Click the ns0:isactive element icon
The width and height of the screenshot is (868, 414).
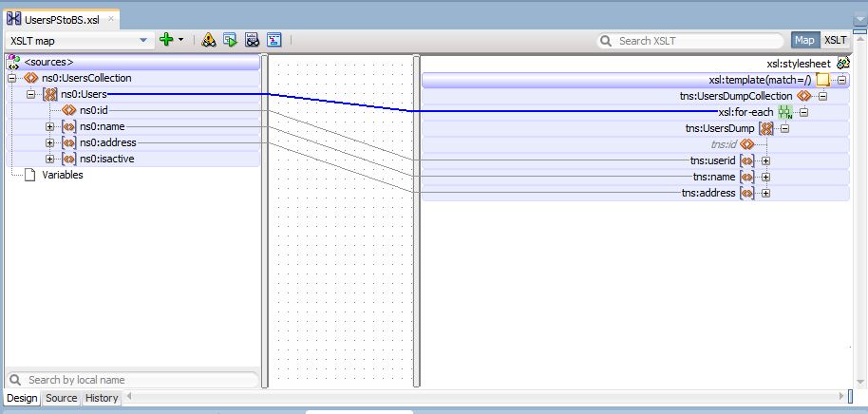pos(69,159)
